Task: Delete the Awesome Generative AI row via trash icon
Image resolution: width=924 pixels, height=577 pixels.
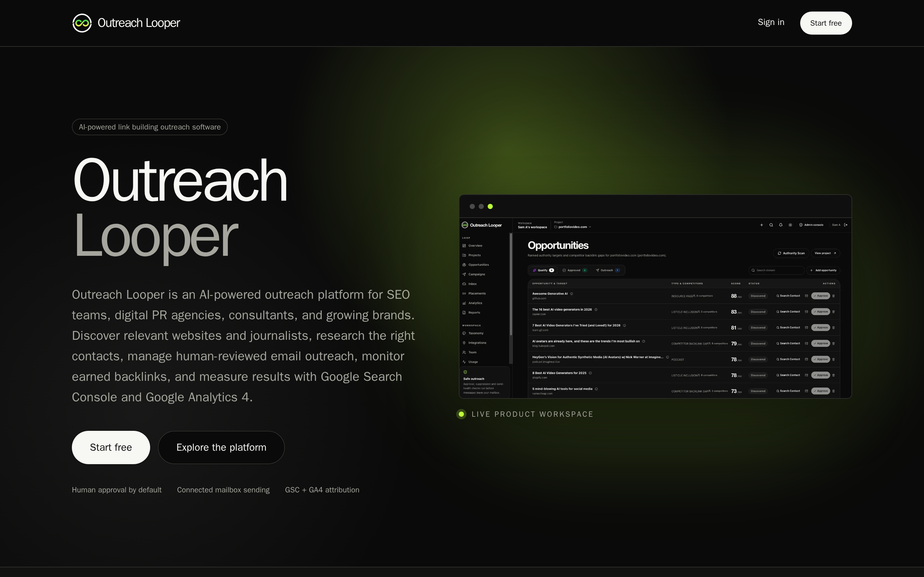Action: [834, 296]
